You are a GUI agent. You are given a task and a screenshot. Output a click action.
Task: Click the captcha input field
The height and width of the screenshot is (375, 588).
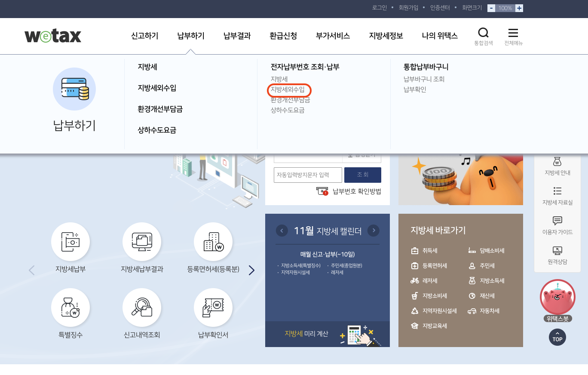308,175
